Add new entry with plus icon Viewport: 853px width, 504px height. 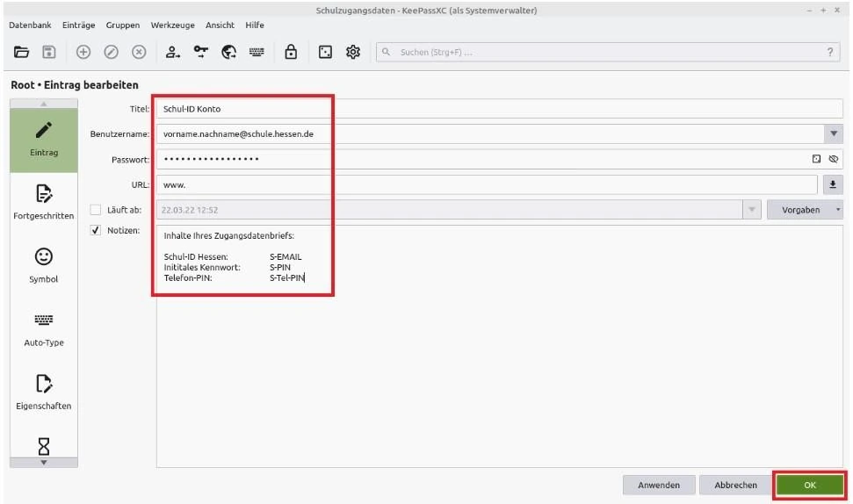83,52
